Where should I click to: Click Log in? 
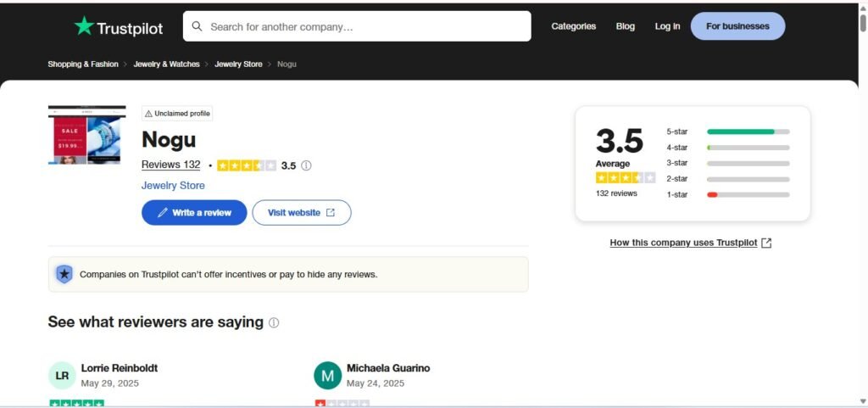(667, 26)
